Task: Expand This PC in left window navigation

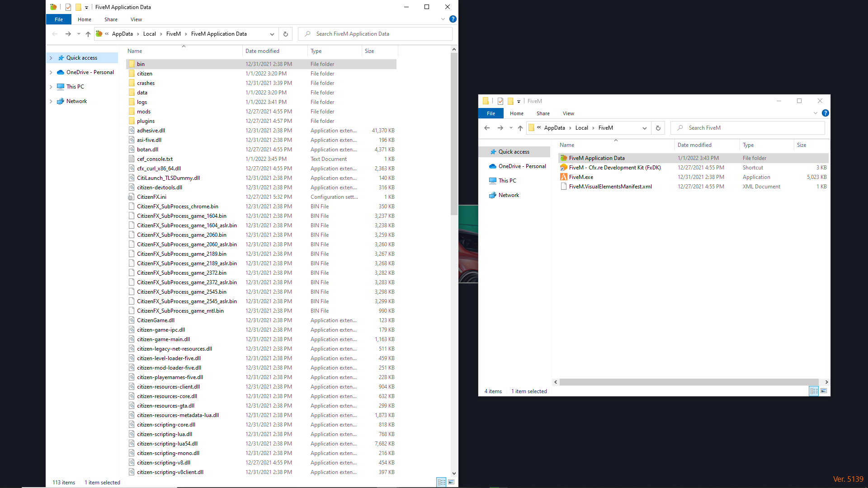Action: (x=51, y=87)
